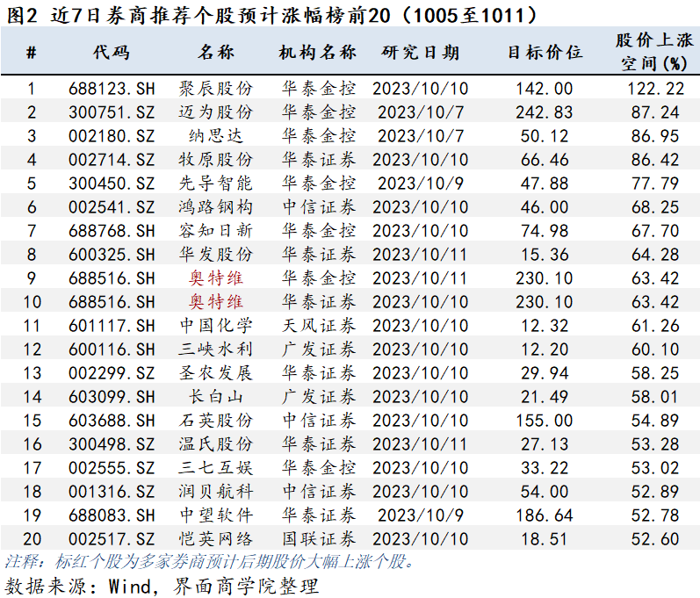This screenshot has height=598, width=700.
Task: Click the stock name 先导智能
Action: [x=216, y=184]
